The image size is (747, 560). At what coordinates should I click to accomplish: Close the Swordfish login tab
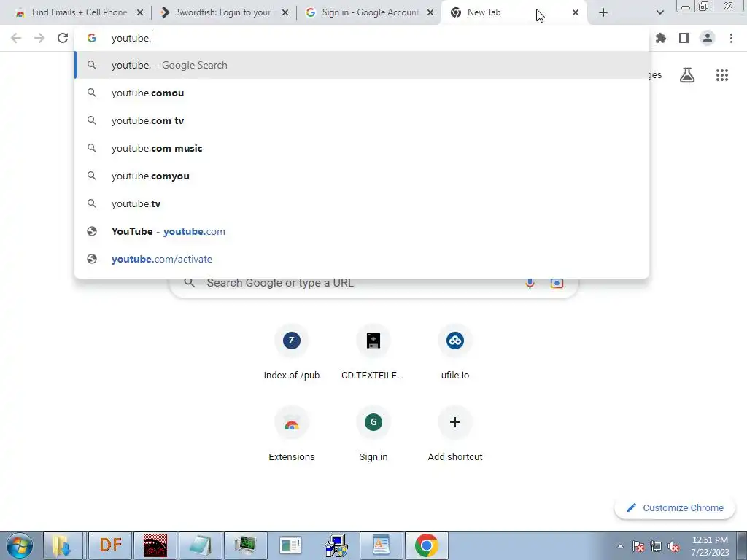[x=285, y=12]
